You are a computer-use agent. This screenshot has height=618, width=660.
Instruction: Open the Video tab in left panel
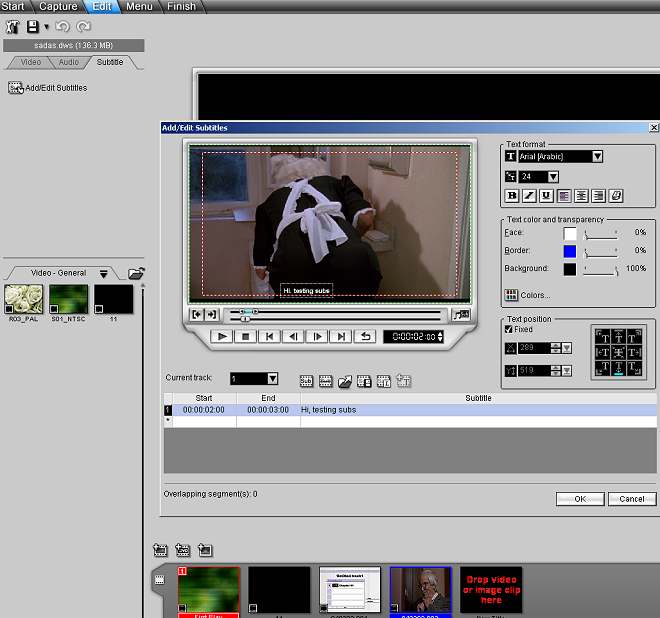(31, 62)
